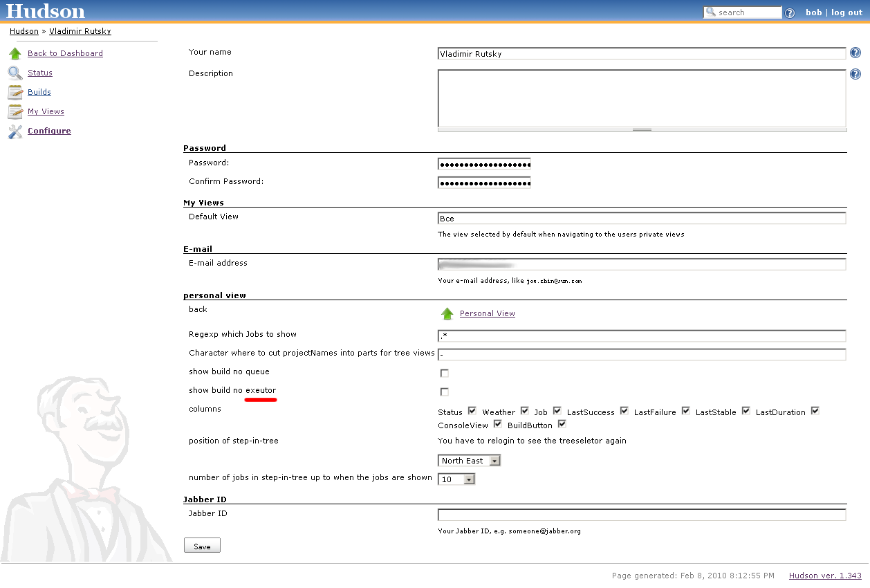This screenshot has width=870, height=588.
Task: Uncheck the Weather column checkbox
Action: (525, 411)
